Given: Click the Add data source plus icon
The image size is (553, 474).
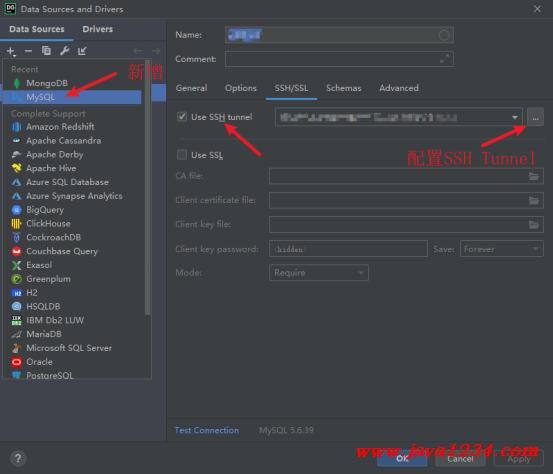Looking at the screenshot, I should tap(11, 51).
